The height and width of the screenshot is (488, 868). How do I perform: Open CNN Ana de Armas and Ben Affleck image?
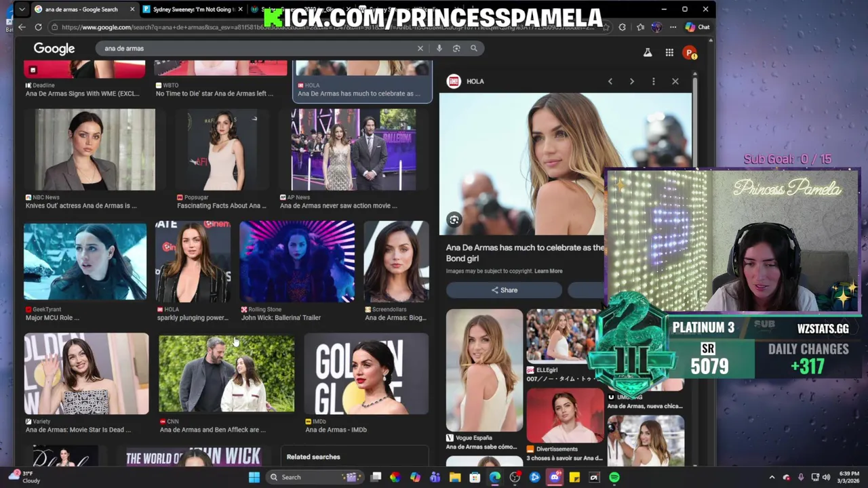(x=226, y=373)
